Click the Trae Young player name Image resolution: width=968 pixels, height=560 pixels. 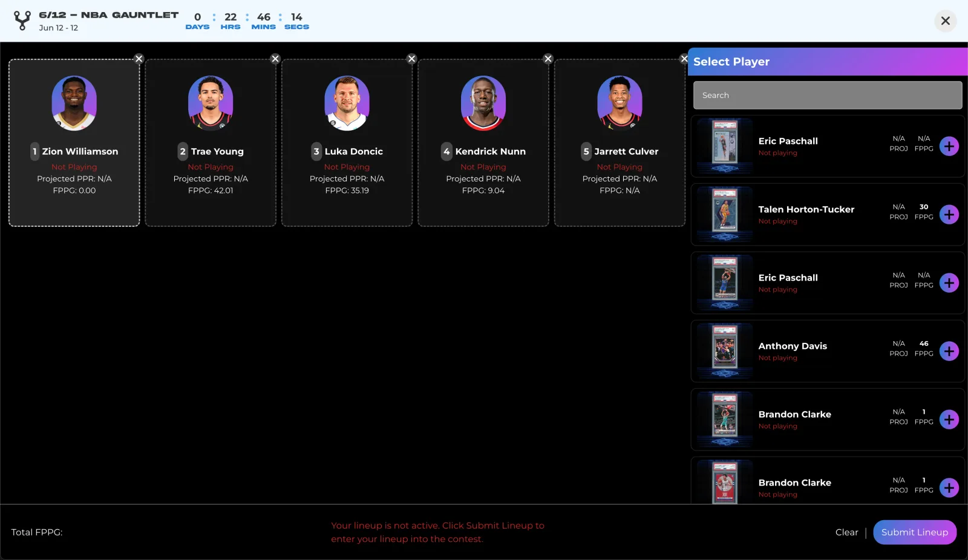217,151
